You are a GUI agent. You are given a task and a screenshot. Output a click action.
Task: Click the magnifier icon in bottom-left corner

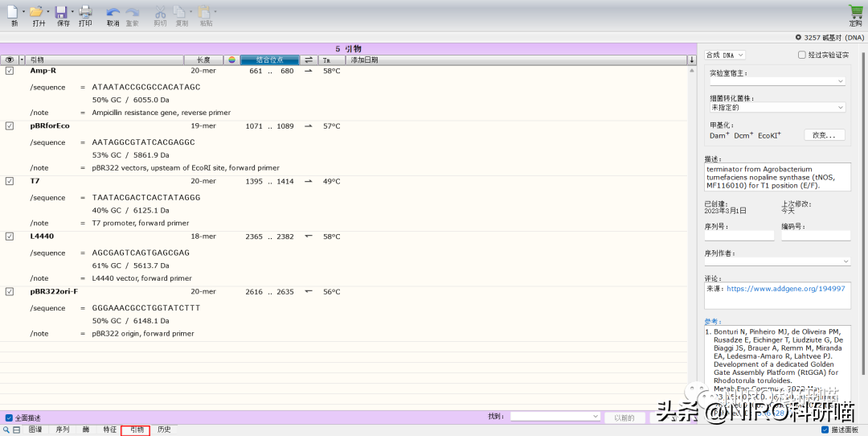pyautogui.click(x=6, y=430)
